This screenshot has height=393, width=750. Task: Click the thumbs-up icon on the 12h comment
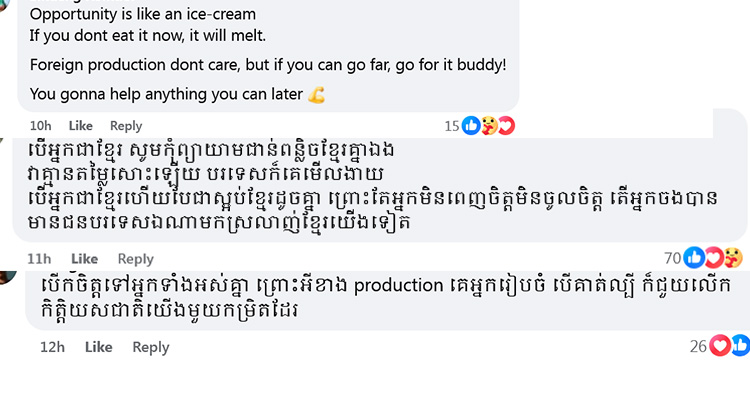740,346
